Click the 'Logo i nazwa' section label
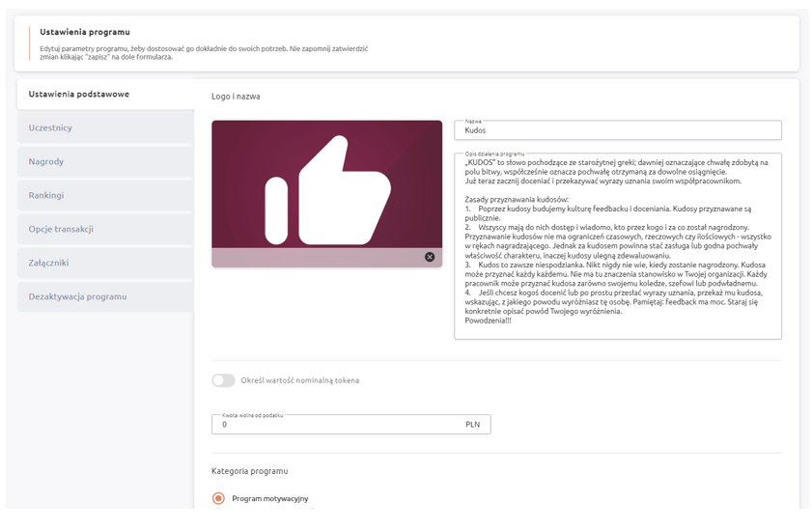 [x=236, y=97]
